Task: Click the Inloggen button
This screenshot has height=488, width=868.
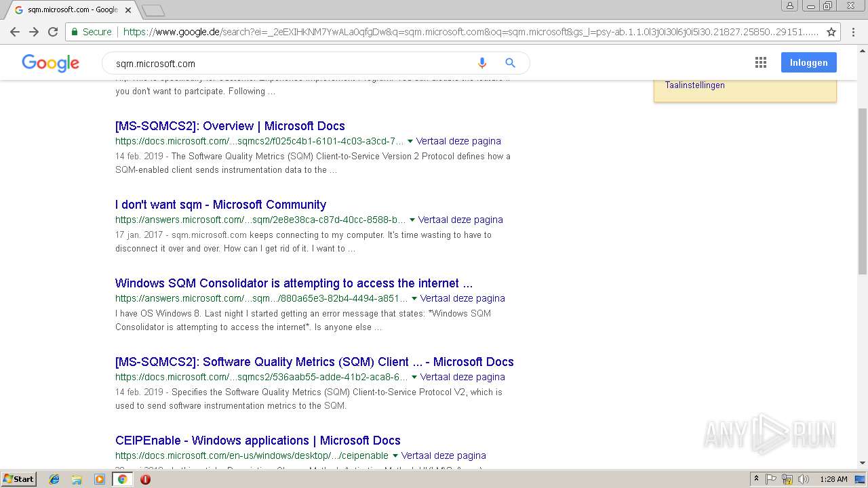Action: tap(808, 62)
